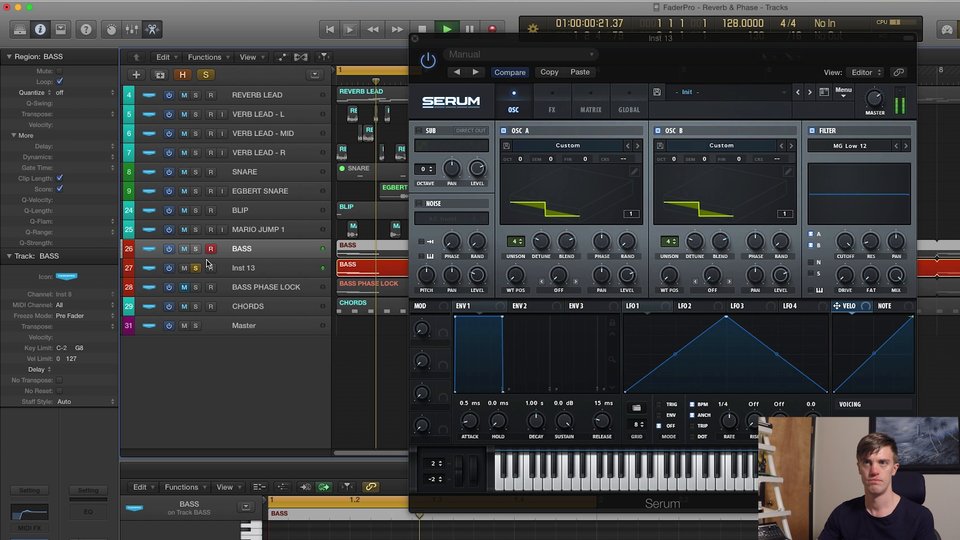This screenshot has width=960, height=540.
Task: Toggle the Clip Length checkbox
Action: (59, 178)
